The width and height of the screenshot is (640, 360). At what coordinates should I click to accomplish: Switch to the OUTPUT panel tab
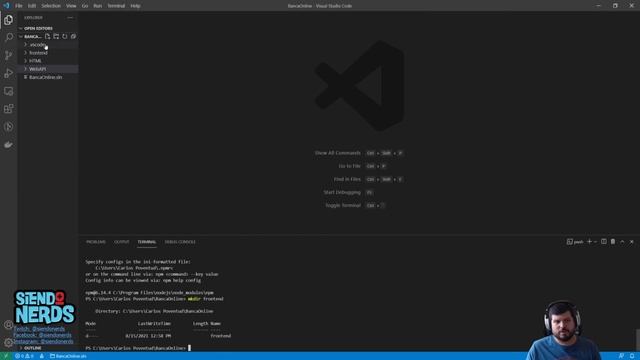click(122, 242)
